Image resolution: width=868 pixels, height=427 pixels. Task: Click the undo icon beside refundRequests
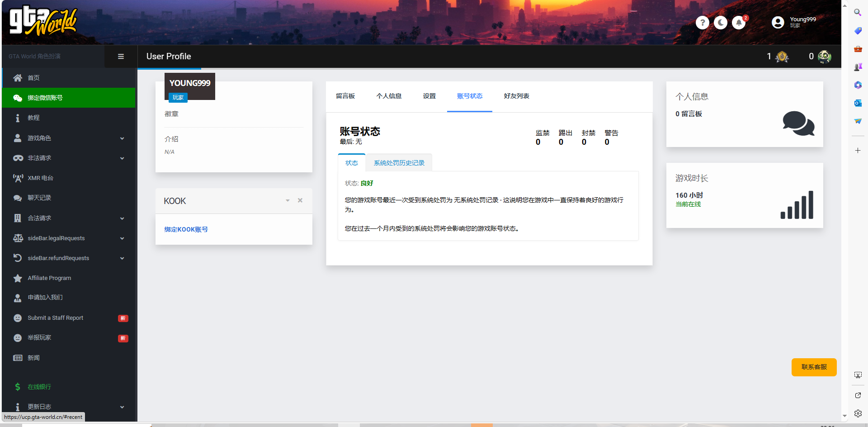[18, 258]
